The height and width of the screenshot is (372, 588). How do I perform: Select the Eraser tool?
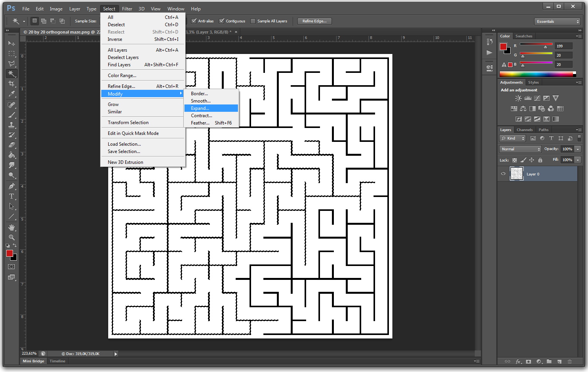click(12, 145)
